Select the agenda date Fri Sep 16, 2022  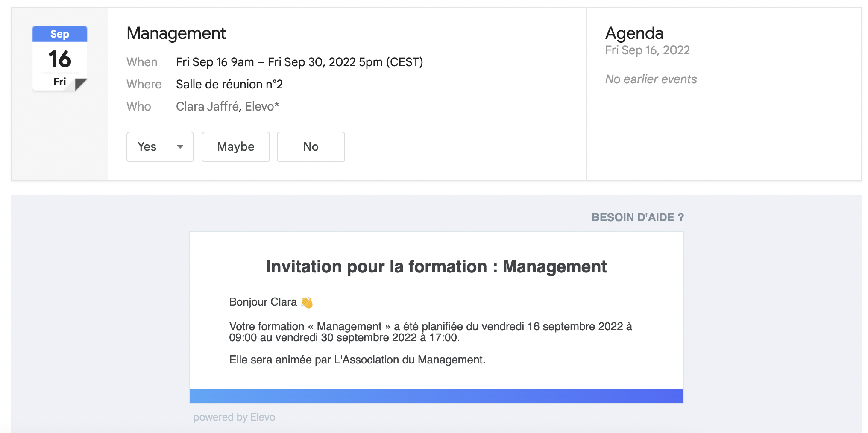[x=648, y=50]
